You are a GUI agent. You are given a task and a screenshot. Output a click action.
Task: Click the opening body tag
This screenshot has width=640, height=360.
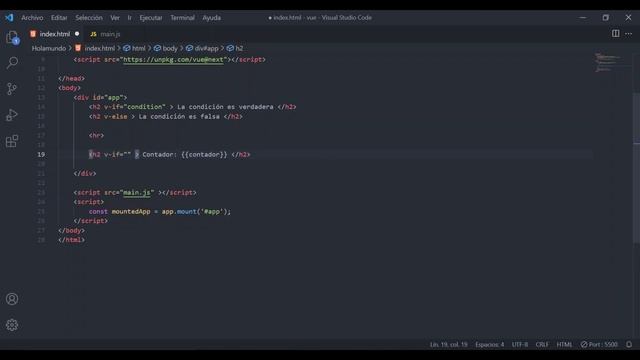pyautogui.click(x=69, y=88)
